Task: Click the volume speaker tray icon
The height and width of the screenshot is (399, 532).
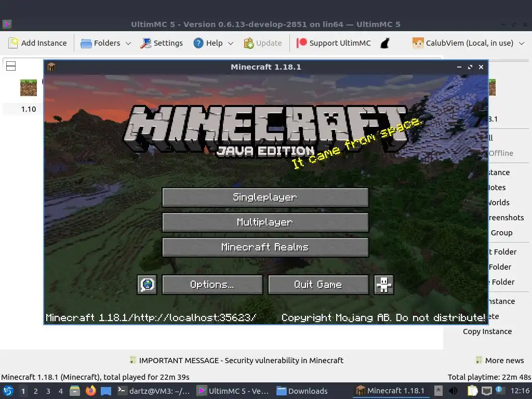Action: click(x=453, y=391)
